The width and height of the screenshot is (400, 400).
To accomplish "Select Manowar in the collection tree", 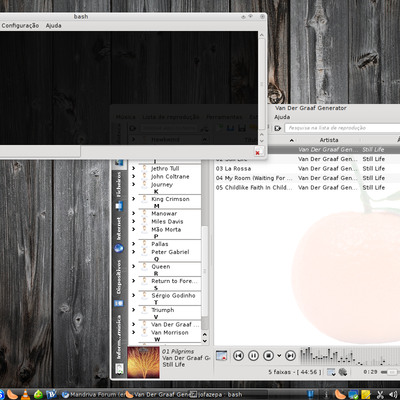I will [x=164, y=213].
